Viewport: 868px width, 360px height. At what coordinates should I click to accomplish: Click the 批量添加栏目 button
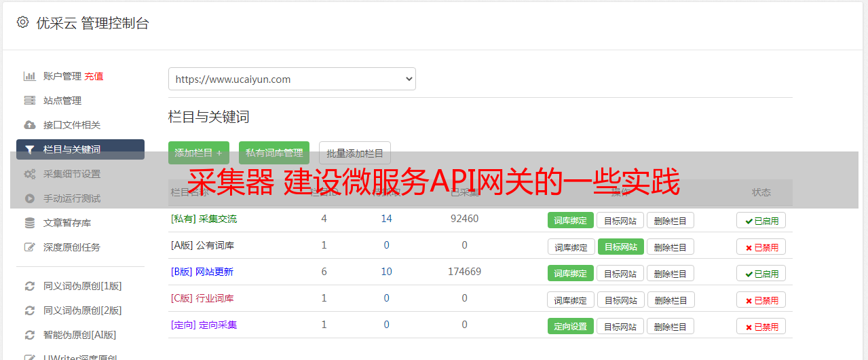pos(355,153)
